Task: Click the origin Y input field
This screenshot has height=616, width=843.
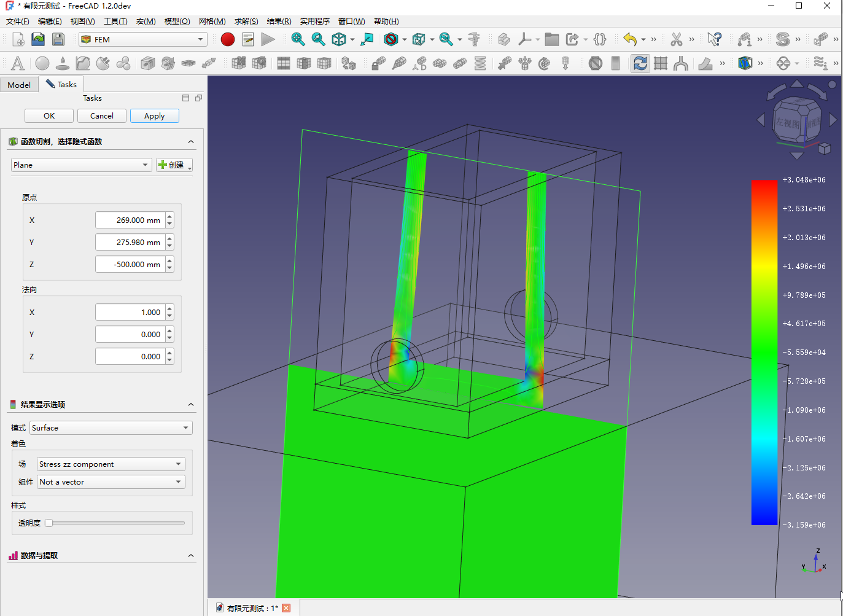Action: point(130,243)
